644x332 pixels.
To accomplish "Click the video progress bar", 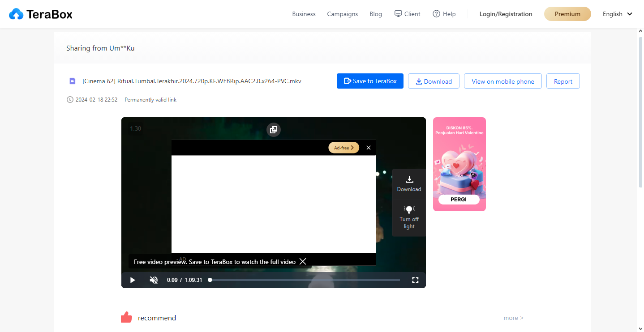I will 305,280.
